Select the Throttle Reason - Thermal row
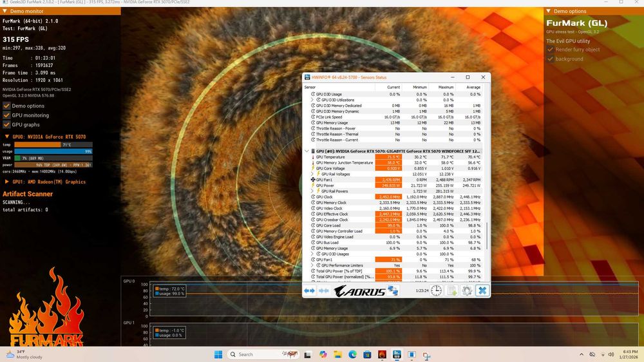 coord(396,134)
